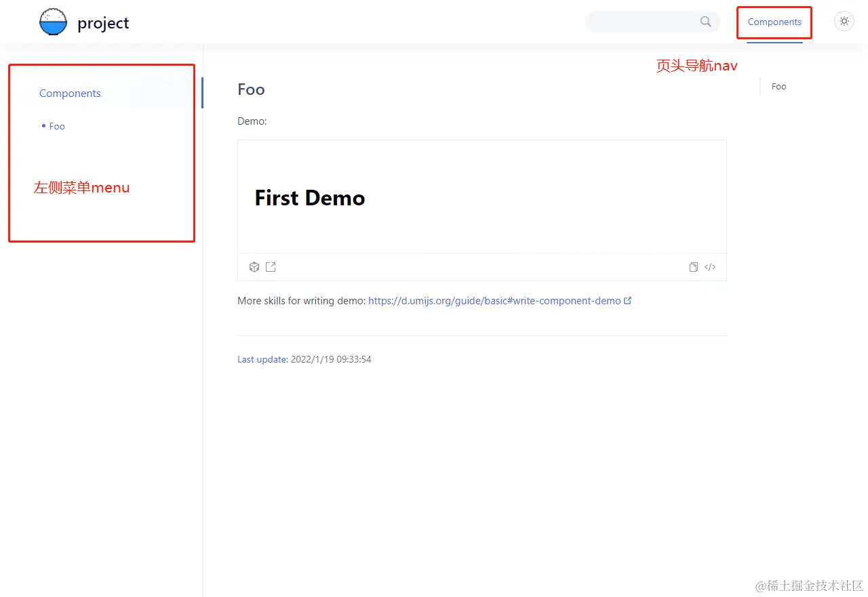
Task: Click the Foo page heading
Action: pyautogui.click(x=251, y=89)
